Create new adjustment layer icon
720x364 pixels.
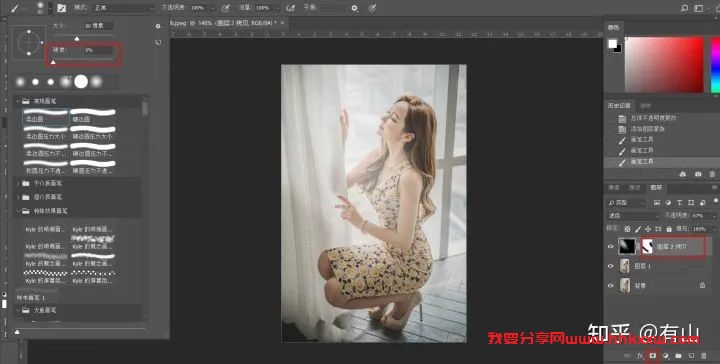[x=665, y=356]
